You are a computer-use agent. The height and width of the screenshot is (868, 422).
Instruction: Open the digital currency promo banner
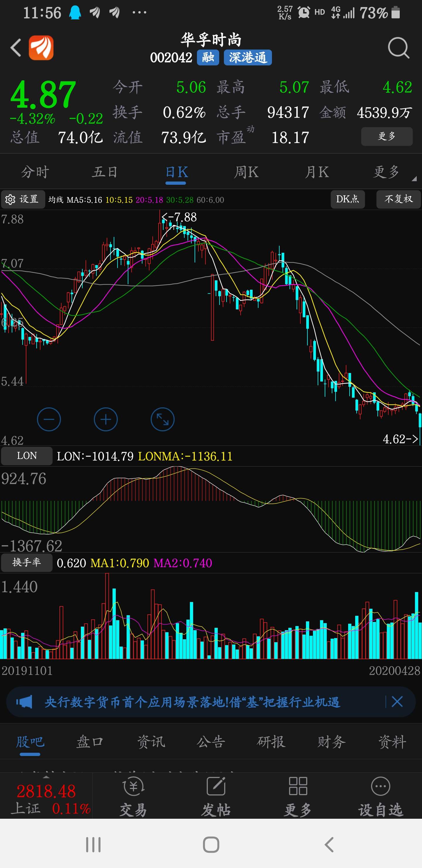click(211, 702)
